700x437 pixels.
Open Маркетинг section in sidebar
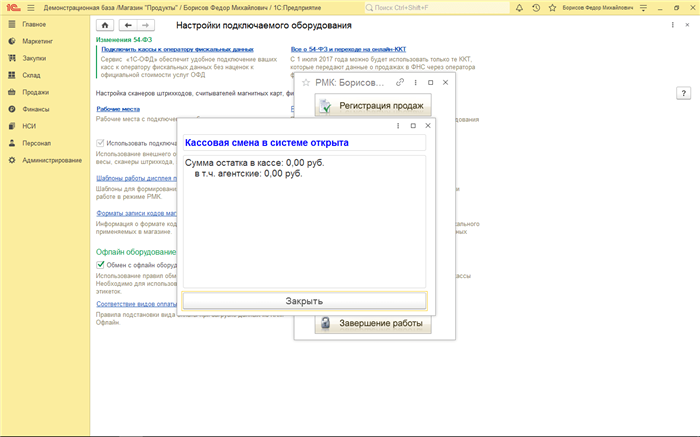[x=38, y=41]
